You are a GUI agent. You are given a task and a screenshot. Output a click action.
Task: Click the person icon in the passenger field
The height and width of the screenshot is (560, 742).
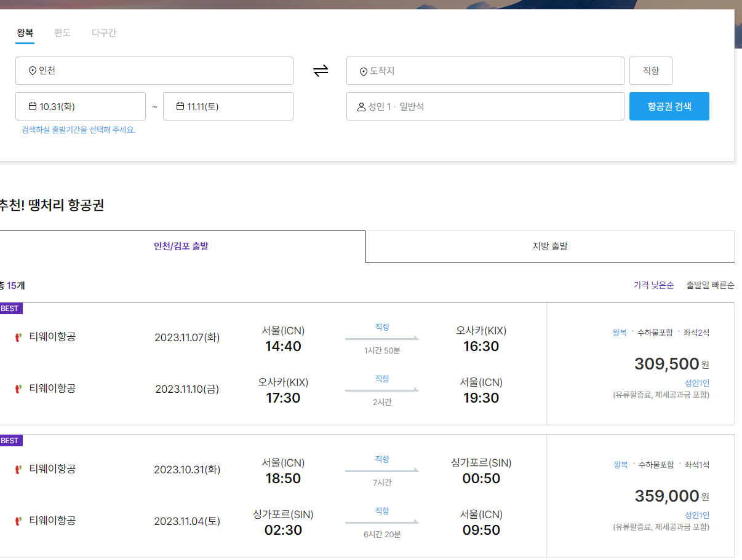(360, 106)
